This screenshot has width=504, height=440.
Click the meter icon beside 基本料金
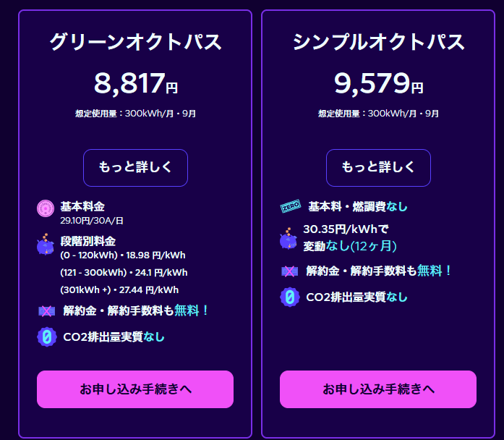tap(46, 208)
